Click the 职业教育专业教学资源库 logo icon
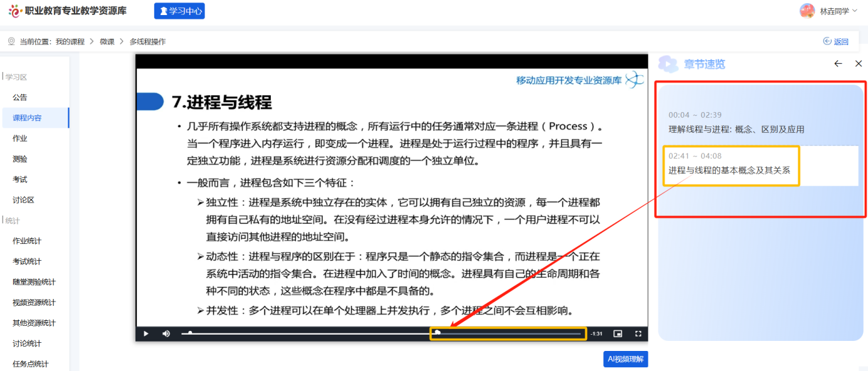 click(x=14, y=11)
